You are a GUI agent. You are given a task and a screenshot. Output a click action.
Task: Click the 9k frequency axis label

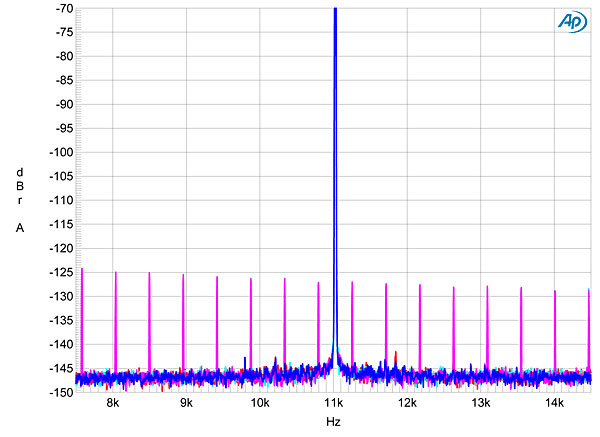tap(186, 403)
